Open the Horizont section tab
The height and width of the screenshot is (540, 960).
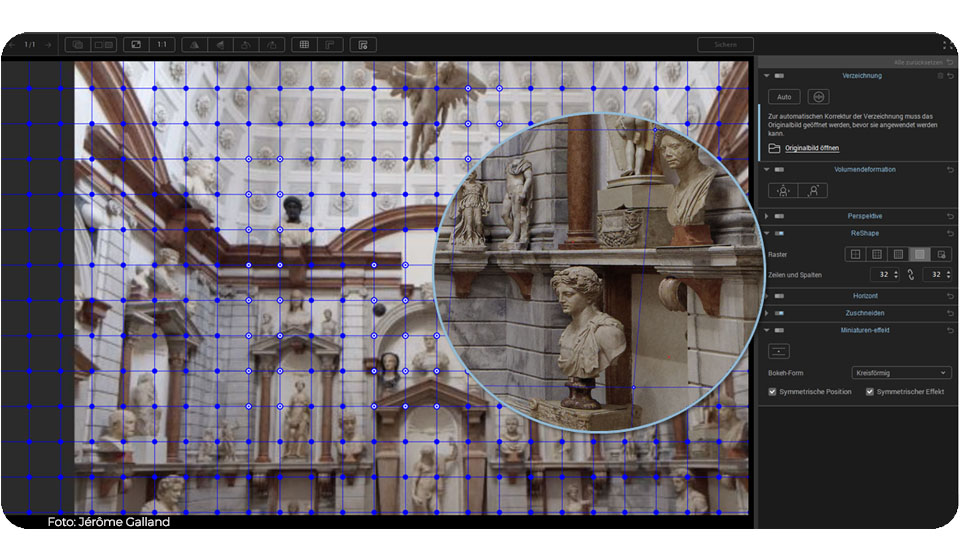tap(865, 296)
